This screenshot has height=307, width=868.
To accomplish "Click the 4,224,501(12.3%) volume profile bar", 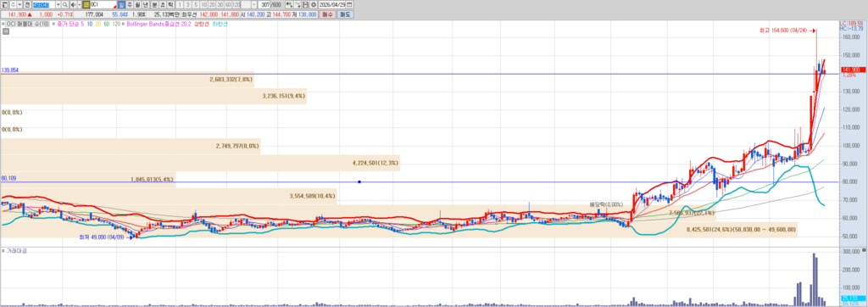I will pyautogui.click(x=200, y=163).
